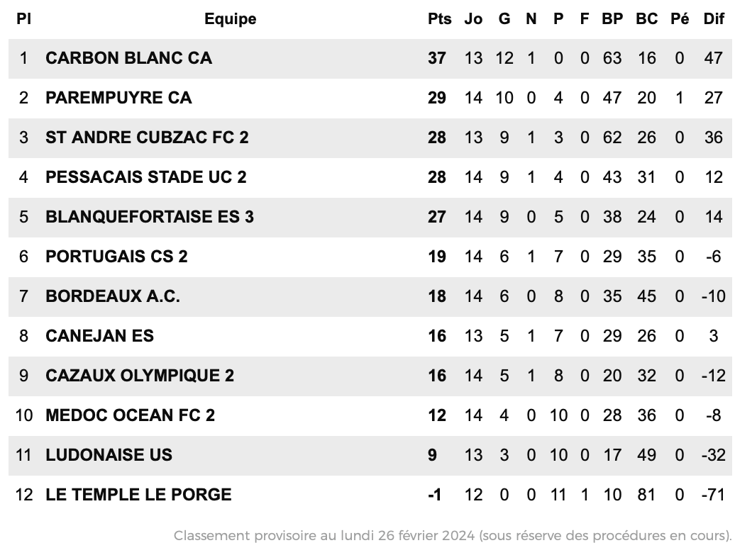Select CAZAUX OLYMPIQUE 2 team name
This screenshot has height=560, width=735.
pos(140,376)
